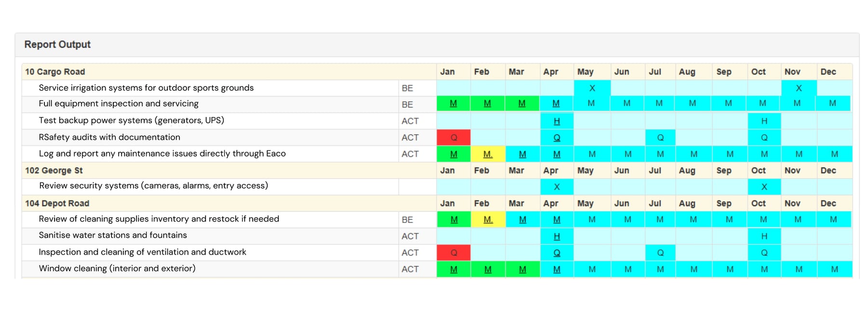
Task: Select 10 Cargo Road header
Action: click(55, 72)
